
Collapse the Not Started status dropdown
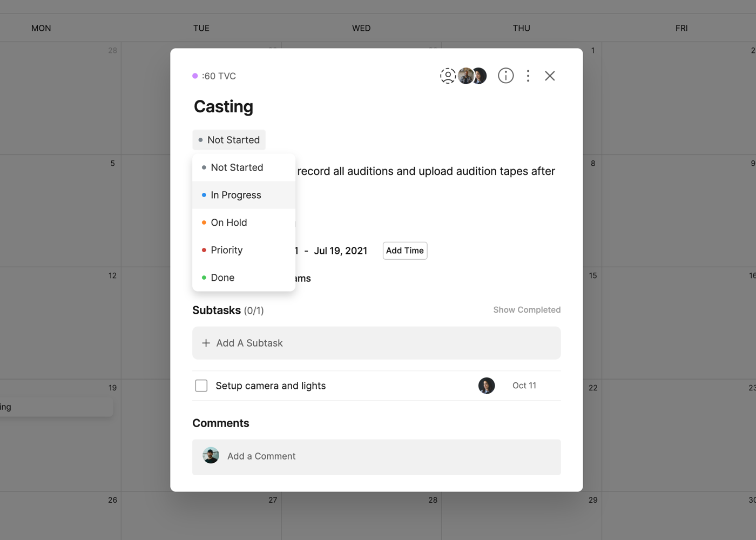pyautogui.click(x=229, y=140)
